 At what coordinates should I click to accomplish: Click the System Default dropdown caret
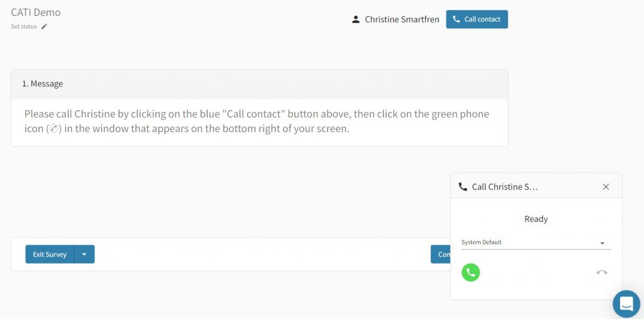tap(602, 243)
